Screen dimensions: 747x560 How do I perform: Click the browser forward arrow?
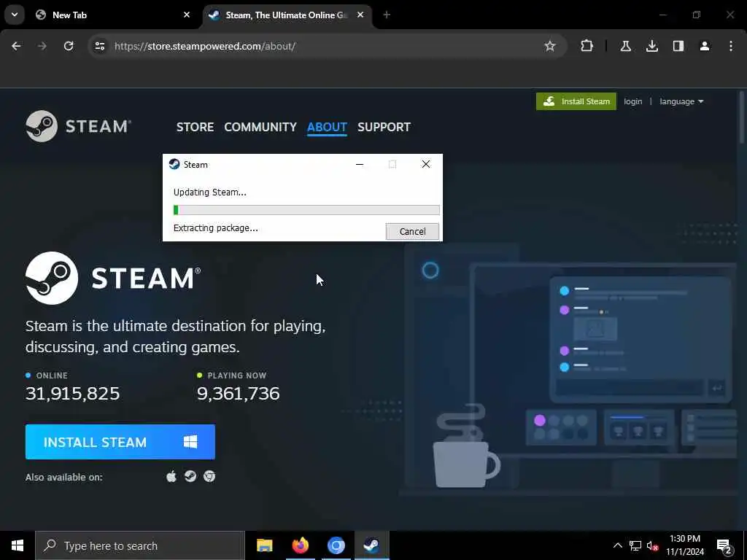click(x=42, y=46)
